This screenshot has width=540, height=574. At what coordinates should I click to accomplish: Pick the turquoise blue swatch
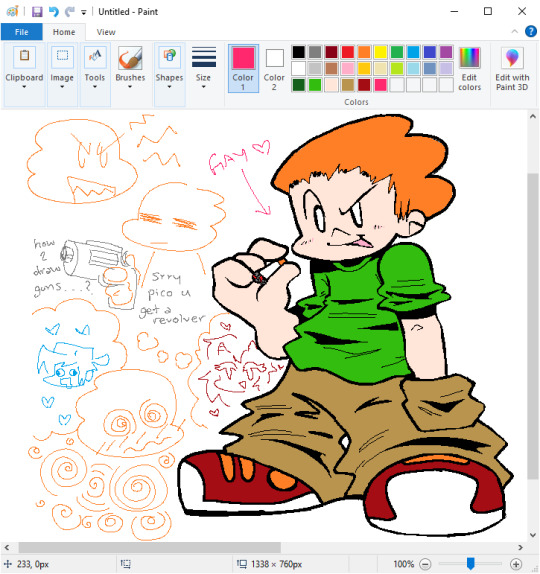click(413, 52)
